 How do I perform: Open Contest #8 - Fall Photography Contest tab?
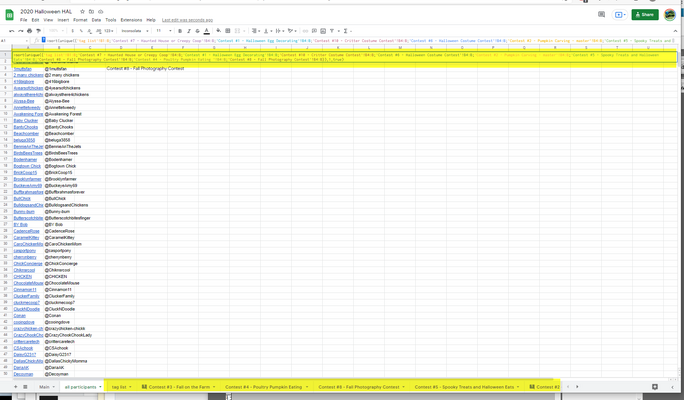[361, 387]
